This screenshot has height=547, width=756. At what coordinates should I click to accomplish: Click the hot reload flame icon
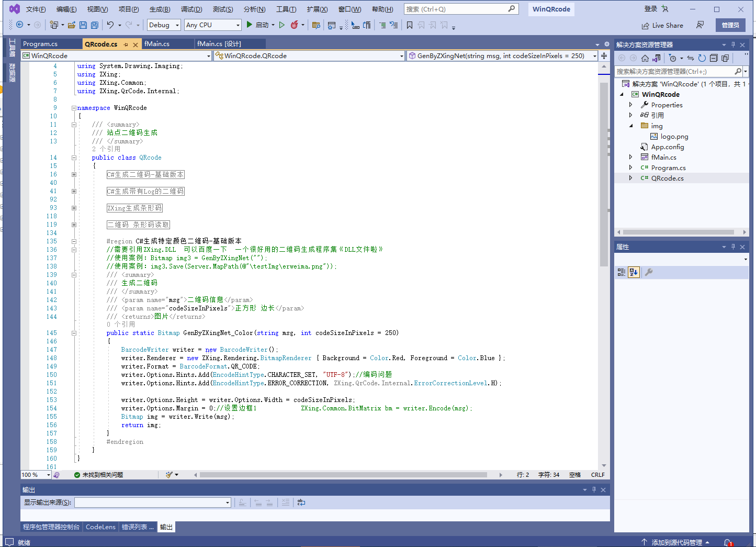point(295,25)
